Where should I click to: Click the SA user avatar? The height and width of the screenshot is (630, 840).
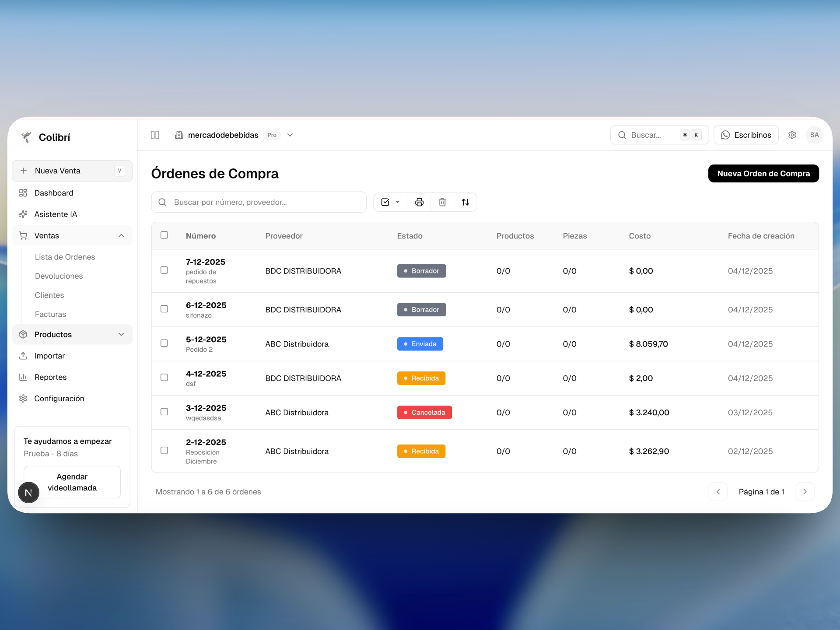click(814, 135)
